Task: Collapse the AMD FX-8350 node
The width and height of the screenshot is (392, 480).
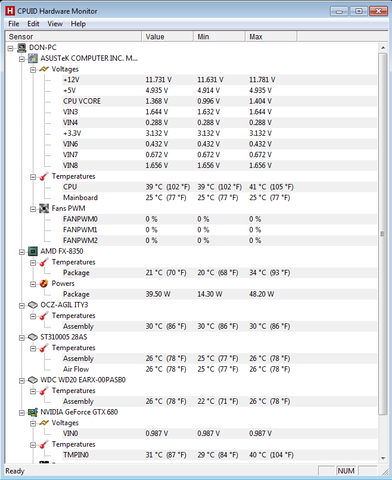Action: point(22,252)
